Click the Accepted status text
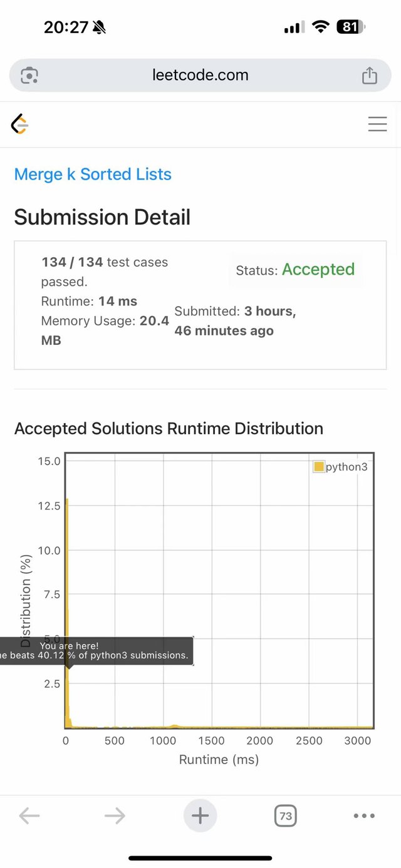This screenshot has height=868, width=401. (318, 269)
